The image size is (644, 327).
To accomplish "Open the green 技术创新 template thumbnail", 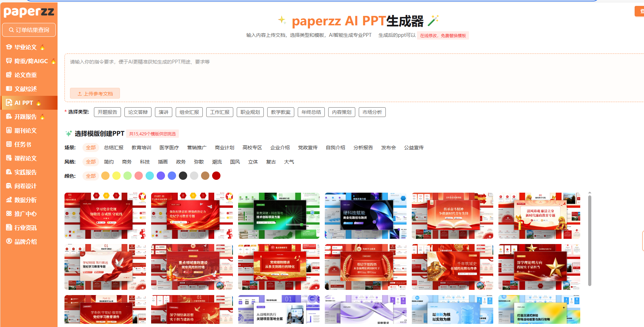I will [279, 216].
